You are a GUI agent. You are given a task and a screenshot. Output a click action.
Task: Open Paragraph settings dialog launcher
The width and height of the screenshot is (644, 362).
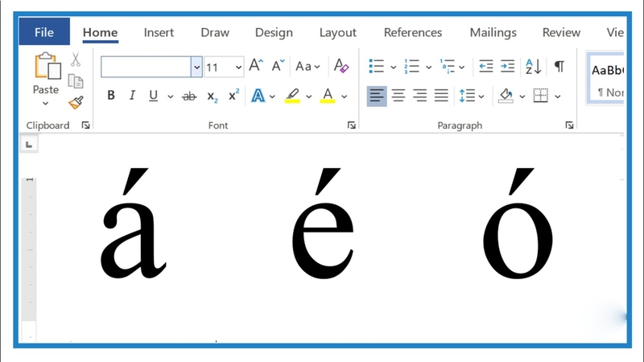coord(569,125)
